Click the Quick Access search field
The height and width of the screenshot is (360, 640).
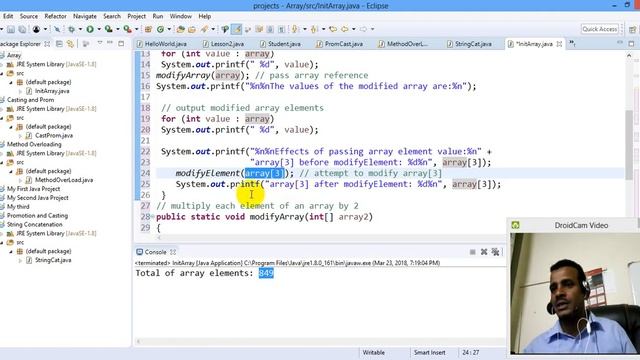(600, 29)
